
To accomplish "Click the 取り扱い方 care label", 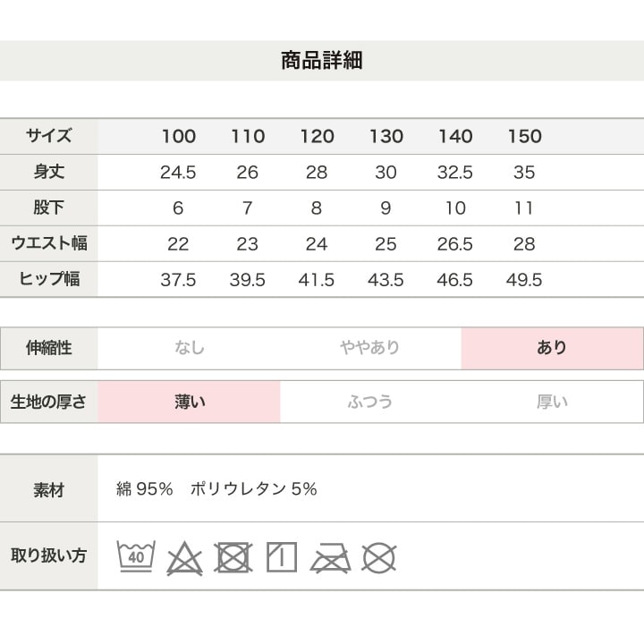I will pyautogui.click(x=49, y=555).
